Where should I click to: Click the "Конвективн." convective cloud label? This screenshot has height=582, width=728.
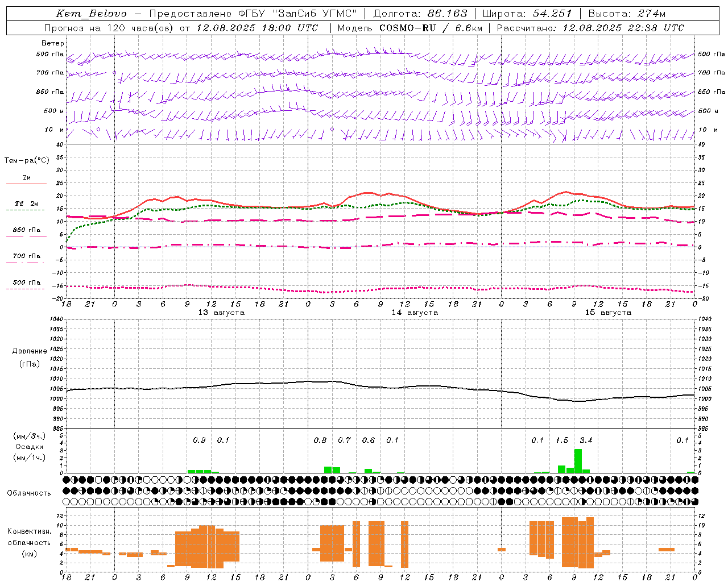coord(29,531)
